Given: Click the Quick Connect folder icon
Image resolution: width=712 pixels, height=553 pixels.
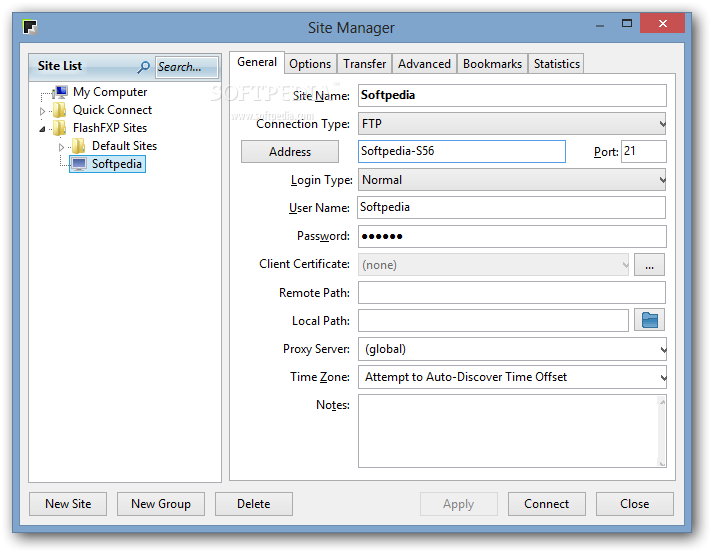Looking at the screenshot, I should (x=59, y=110).
